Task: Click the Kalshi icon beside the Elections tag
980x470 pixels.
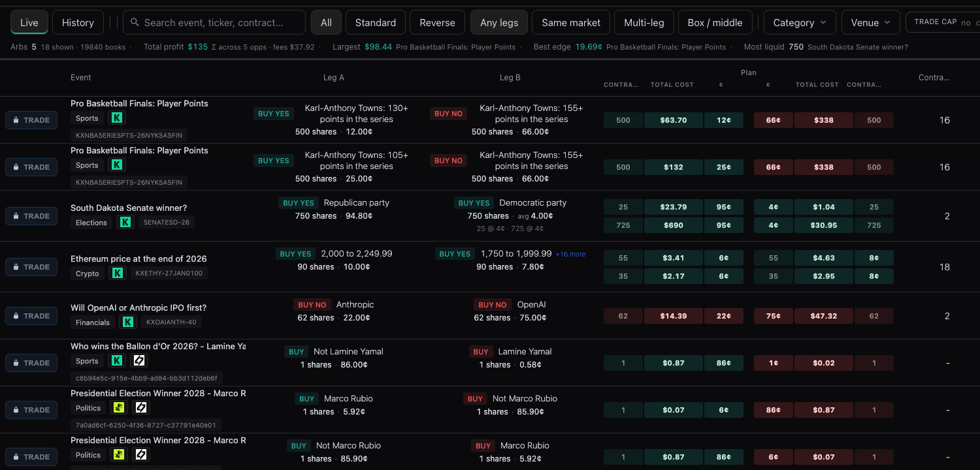Action: (x=125, y=223)
